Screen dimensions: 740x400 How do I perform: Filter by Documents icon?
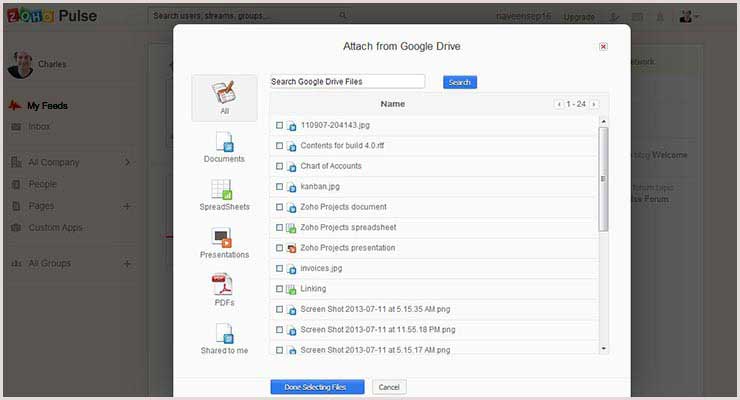point(223,142)
